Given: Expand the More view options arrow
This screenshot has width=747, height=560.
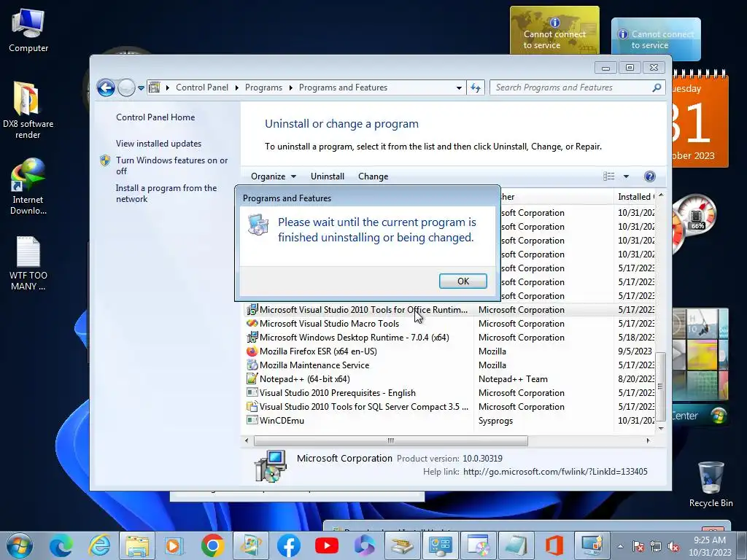Looking at the screenshot, I should 626,176.
